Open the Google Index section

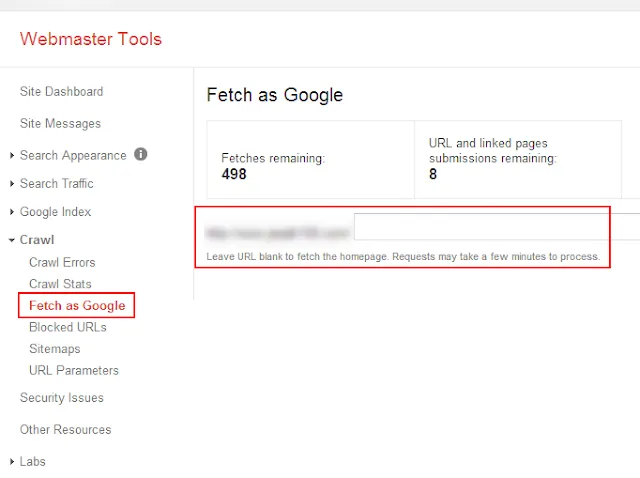click(55, 212)
